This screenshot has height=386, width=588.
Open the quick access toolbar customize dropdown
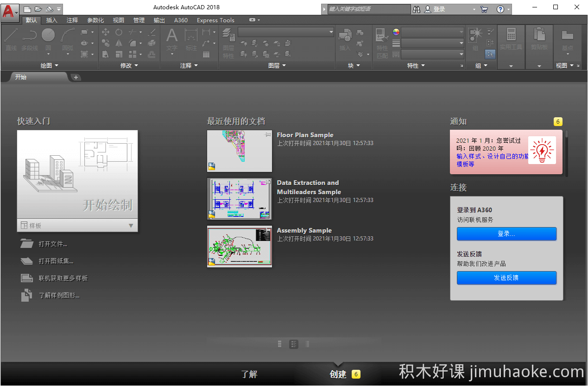pyautogui.click(x=59, y=9)
